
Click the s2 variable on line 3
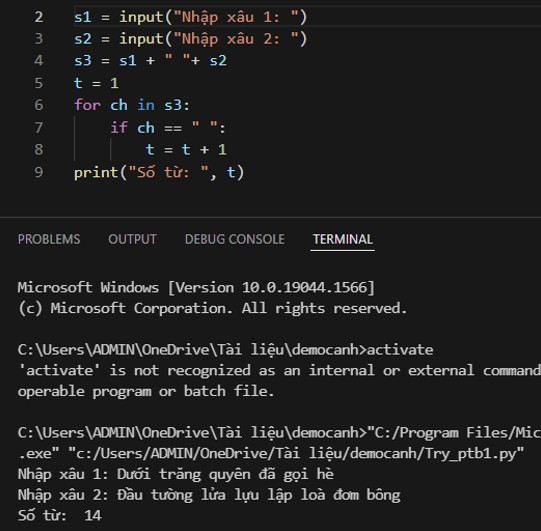click(x=83, y=39)
